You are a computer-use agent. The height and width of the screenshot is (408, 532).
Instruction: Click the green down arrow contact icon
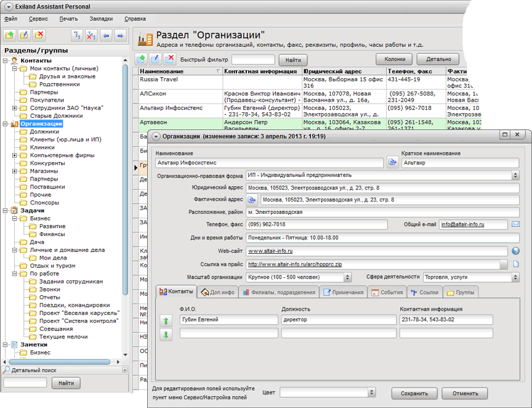(x=166, y=335)
